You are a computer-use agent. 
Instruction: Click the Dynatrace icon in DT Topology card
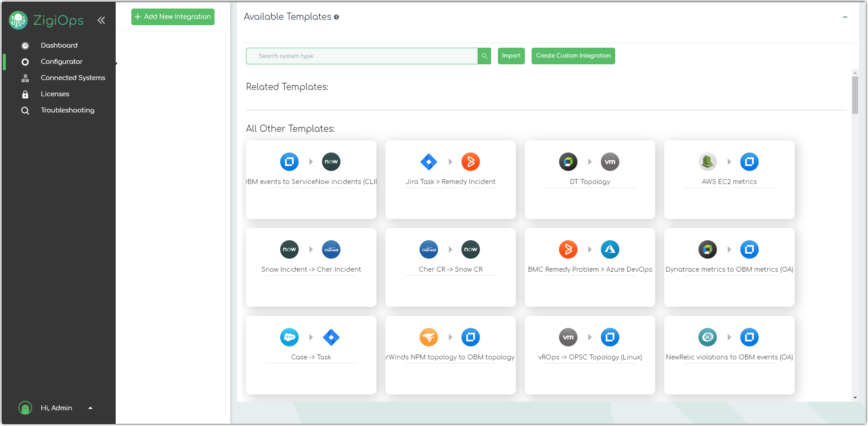click(568, 162)
